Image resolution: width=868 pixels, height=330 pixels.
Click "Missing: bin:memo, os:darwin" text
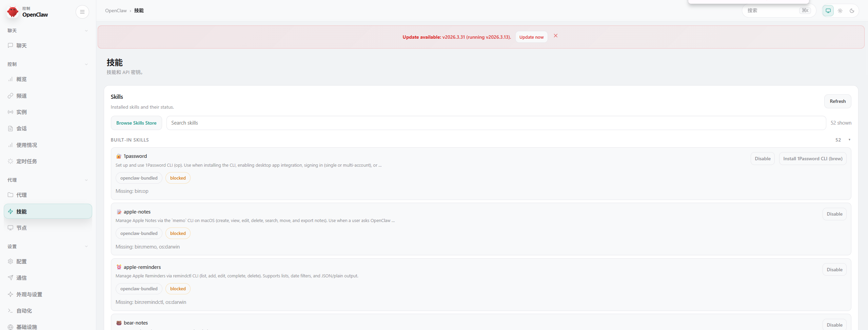(x=147, y=247)
